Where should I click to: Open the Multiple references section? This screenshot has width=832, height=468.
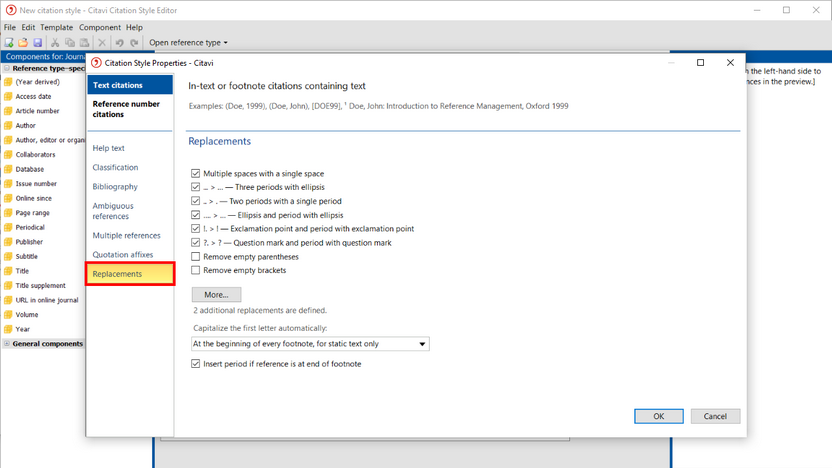click(x=126, y=236)
